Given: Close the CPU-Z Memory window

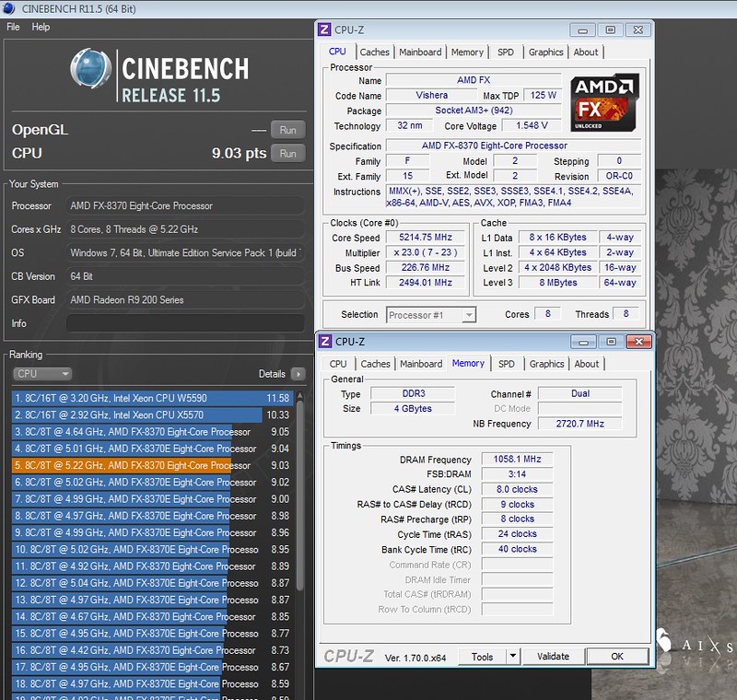Looking at the screenshot, I should (638, 342).
